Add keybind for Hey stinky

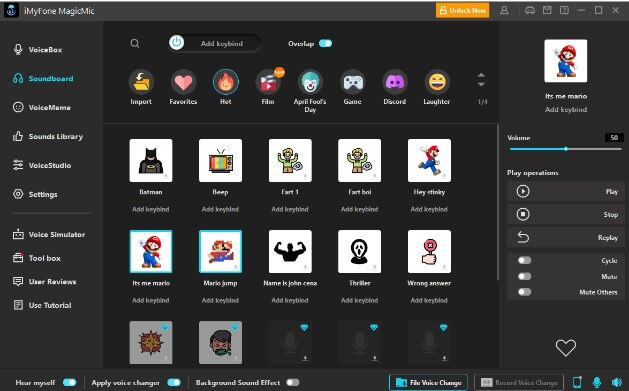(429, 209)
